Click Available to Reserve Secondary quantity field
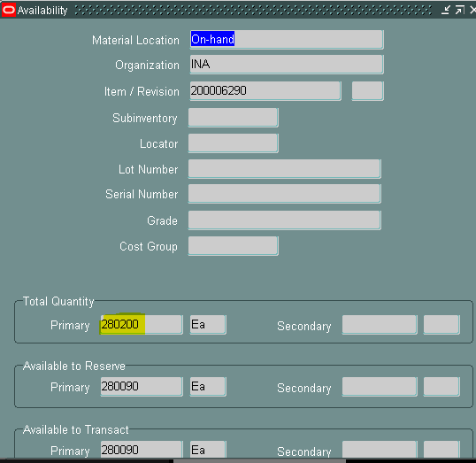 [x=380, y=387]
